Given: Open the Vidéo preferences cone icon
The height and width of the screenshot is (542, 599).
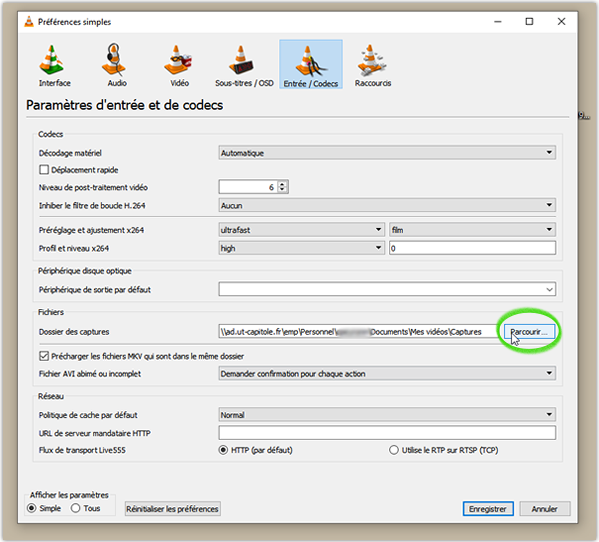Looking at the screenshot, I should pos(178,60).
